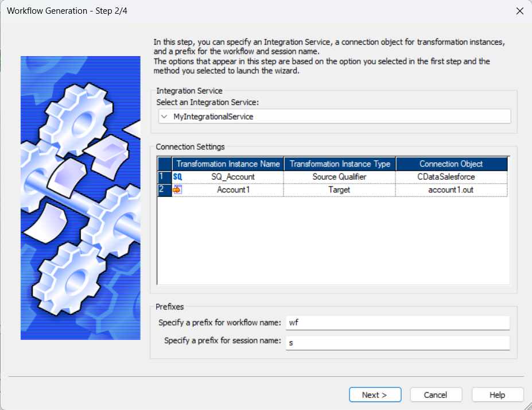Click the close X of the wizard window
The height and width of the screenshot is (410, 532).
(x=519, y=11)
